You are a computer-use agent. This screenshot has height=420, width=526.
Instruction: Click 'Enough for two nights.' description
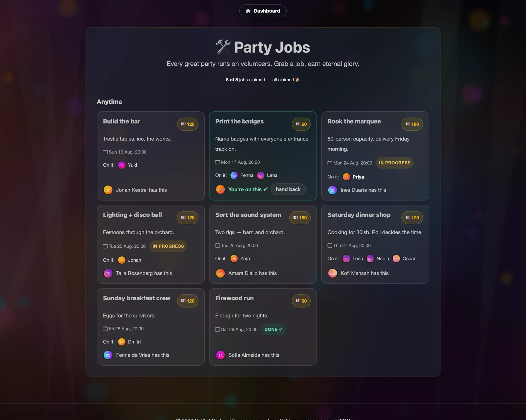click(x=242, y=316)
